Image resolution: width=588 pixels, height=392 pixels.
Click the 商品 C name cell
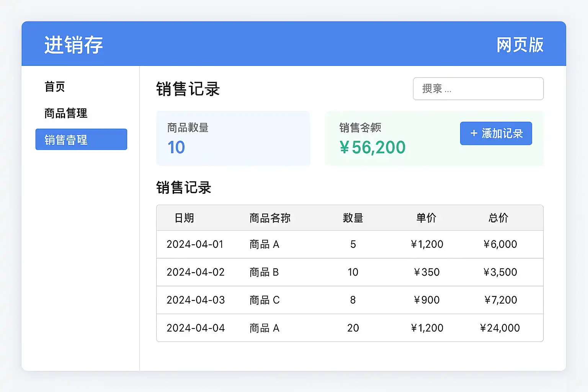[x=265, y=300]
